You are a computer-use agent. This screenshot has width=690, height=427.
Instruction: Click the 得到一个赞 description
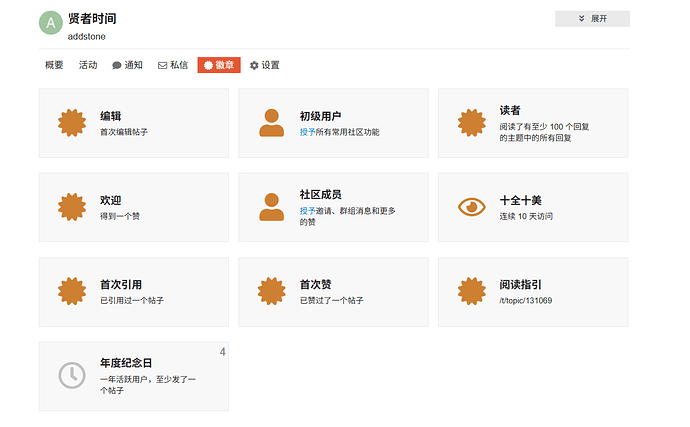coord(120,216)
